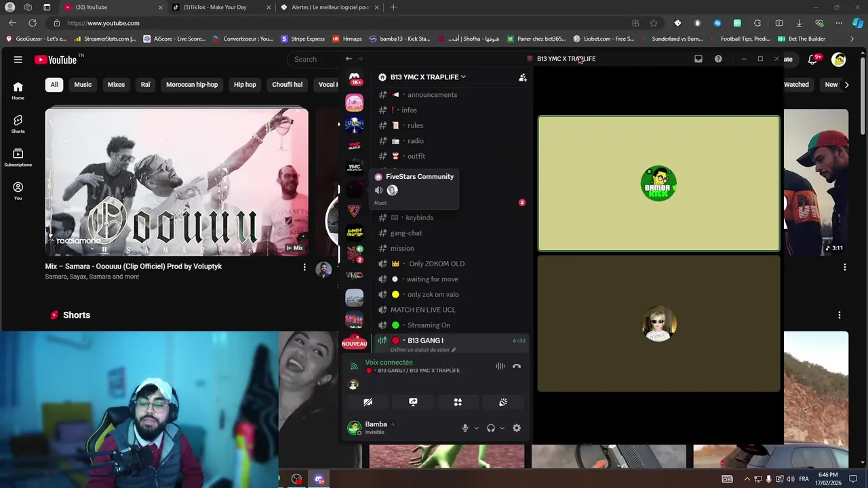
Task: Toggle Windows volume icon in system tray
Action: 791,479
